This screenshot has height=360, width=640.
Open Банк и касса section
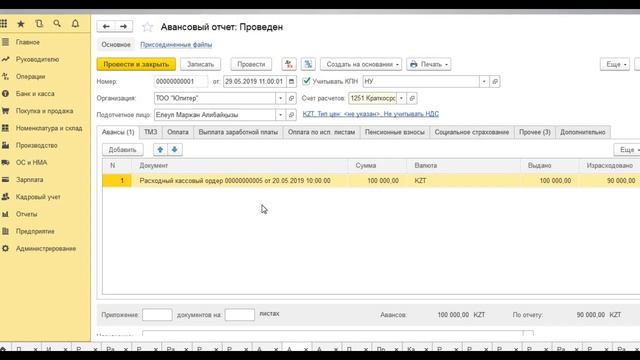point(35,93)
